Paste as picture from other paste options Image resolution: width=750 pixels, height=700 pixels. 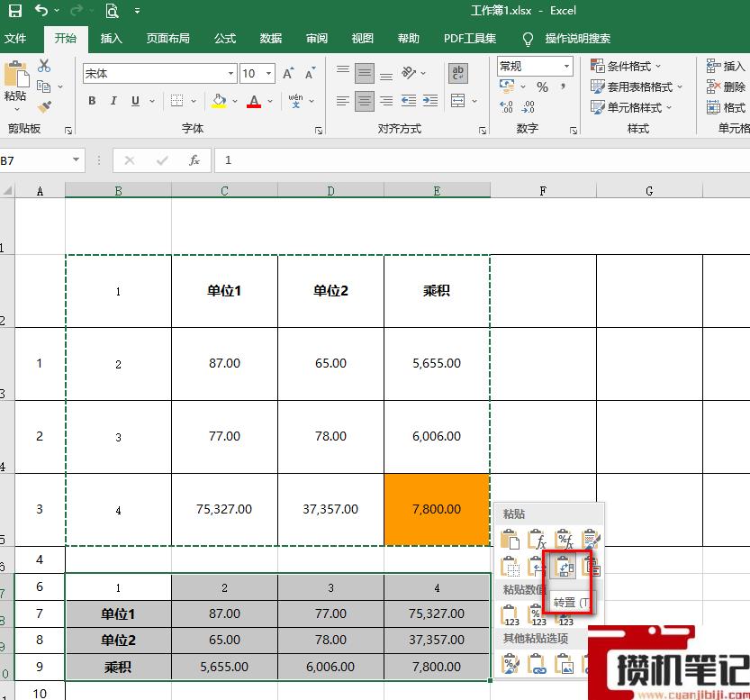(x=565, y=664)
